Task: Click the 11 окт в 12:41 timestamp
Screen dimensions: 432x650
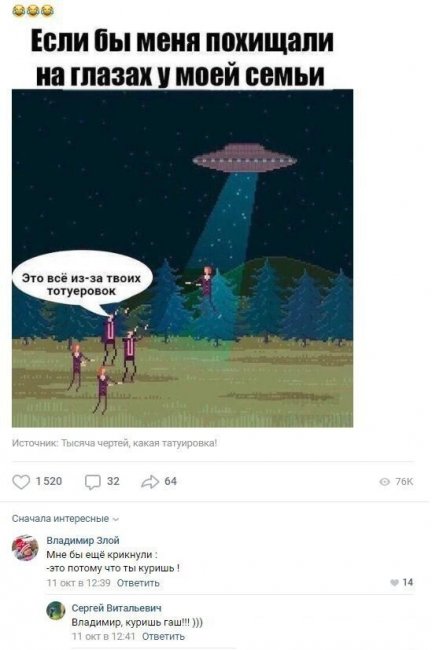Action: pyautogui.click(x=104, y=636)
